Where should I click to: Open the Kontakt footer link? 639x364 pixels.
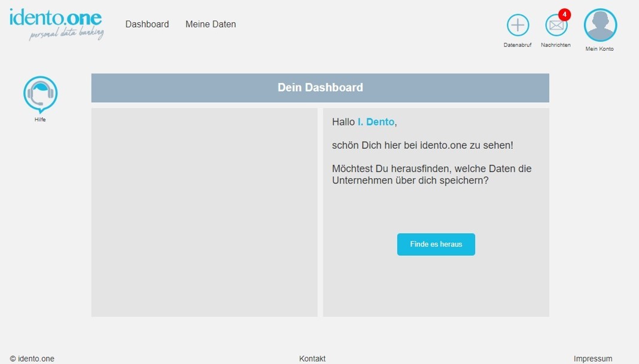pyautogui.click(x=312, y=359)
